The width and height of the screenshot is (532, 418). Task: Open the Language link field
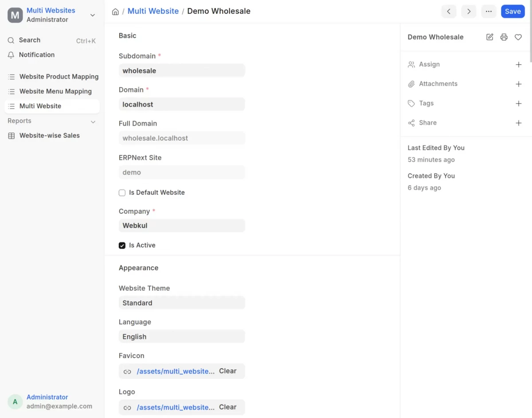point(182,336)
